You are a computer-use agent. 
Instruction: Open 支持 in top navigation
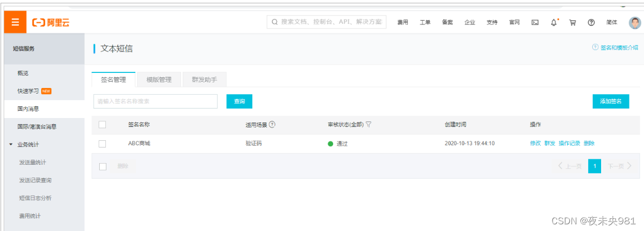point(492,23)
